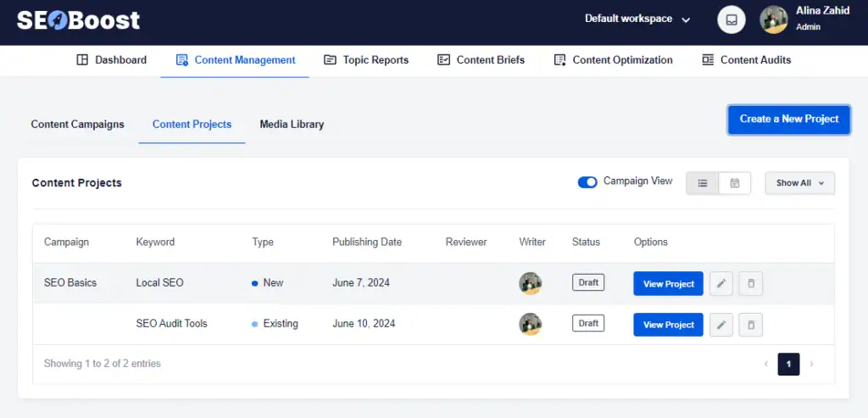868x418 pixels.
Task: Go to Content Audits menu item
Action: pos(746,60)
